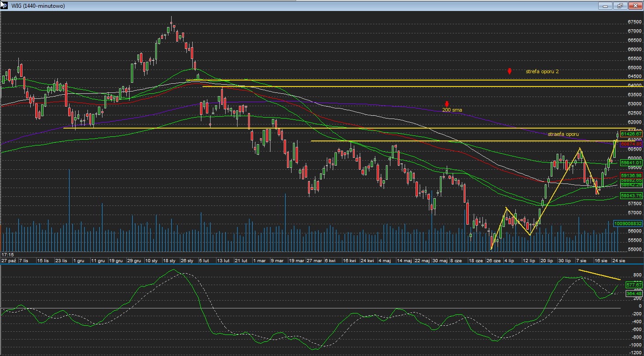Click the 61426.67 current price label

(x=631, y=134)
